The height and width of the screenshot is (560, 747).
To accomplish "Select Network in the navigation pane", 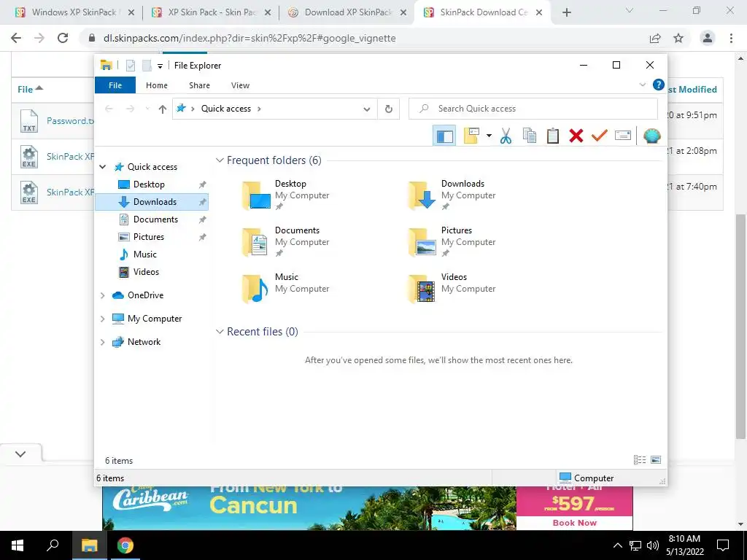I will pyautogui.click(x=144, y=342).
